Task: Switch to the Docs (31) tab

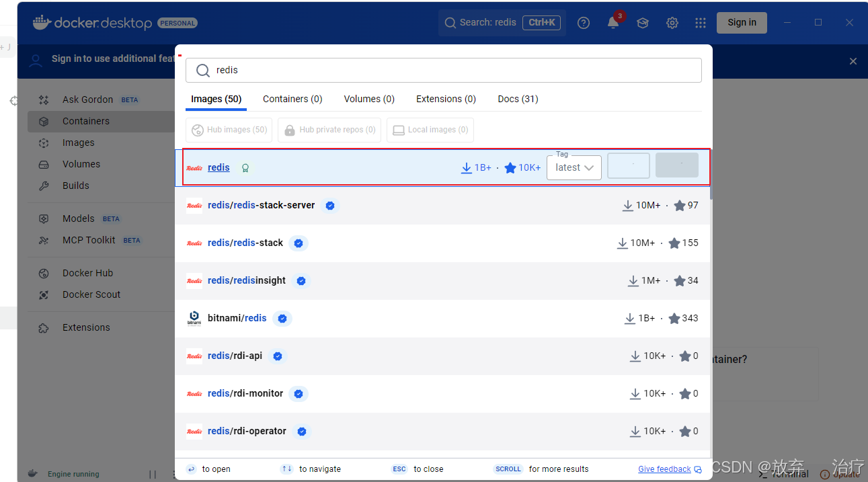Action: (x=518, y=99)
